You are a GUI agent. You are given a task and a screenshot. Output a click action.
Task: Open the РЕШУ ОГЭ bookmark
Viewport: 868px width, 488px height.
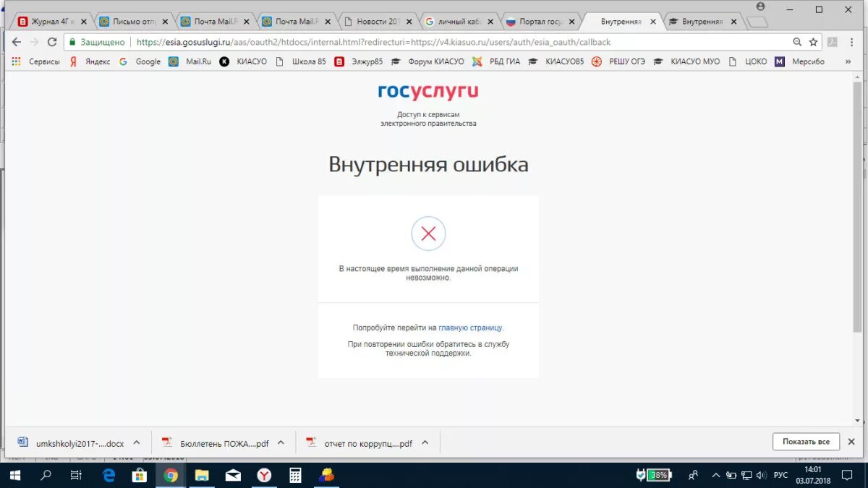pos(618,61)
